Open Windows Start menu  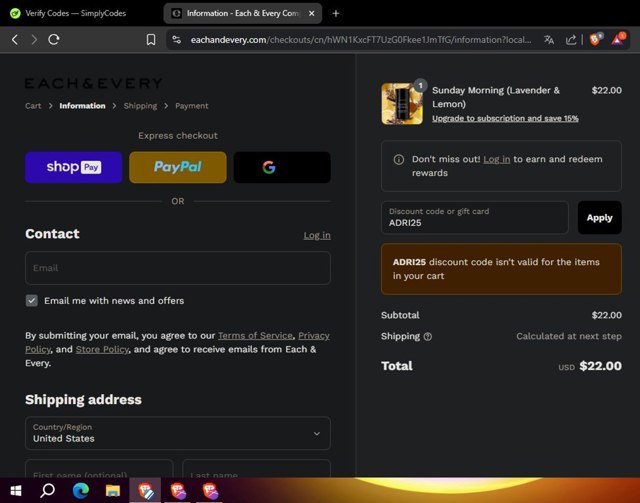(16, 490)
